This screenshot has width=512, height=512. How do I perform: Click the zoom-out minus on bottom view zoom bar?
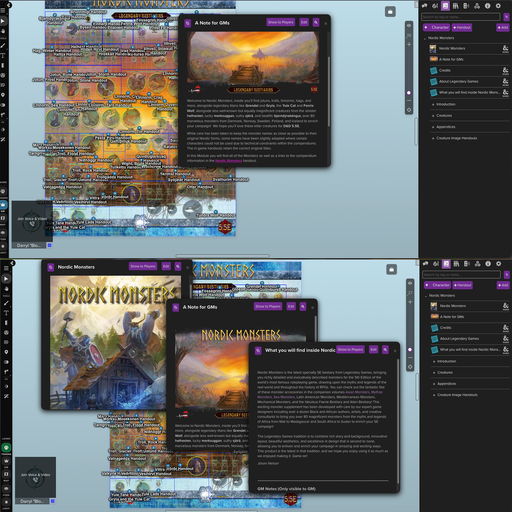click(x=410, y=358)
